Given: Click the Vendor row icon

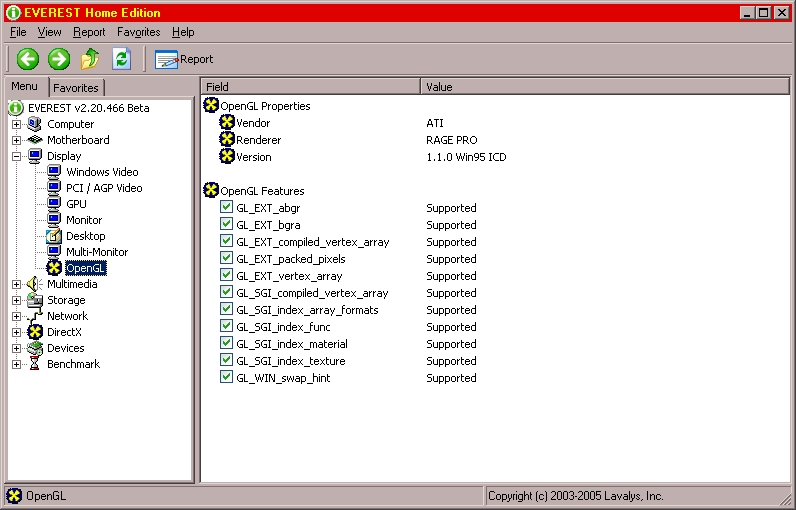Looking at the screenshot, I should pos(226,122).
